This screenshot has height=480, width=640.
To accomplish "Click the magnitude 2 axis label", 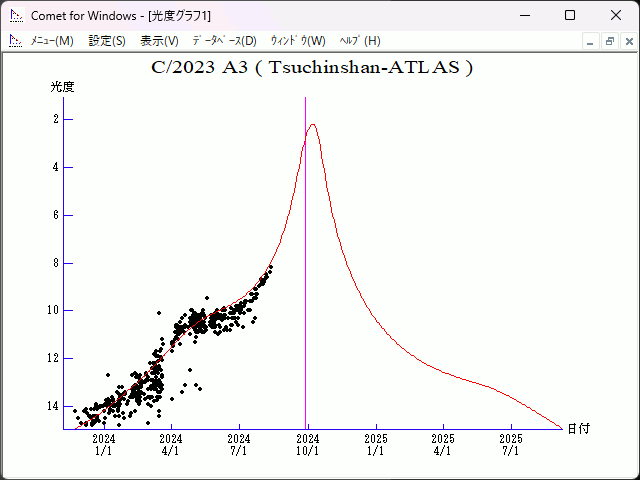I will tap(56, 119).
